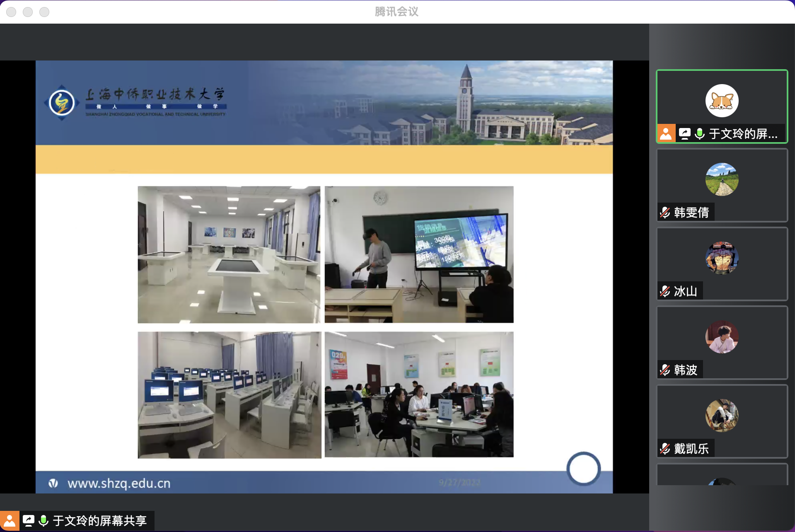Click the empty touch-table lab photo
This screenshot has width=795, height=532.
pos(229,254)
